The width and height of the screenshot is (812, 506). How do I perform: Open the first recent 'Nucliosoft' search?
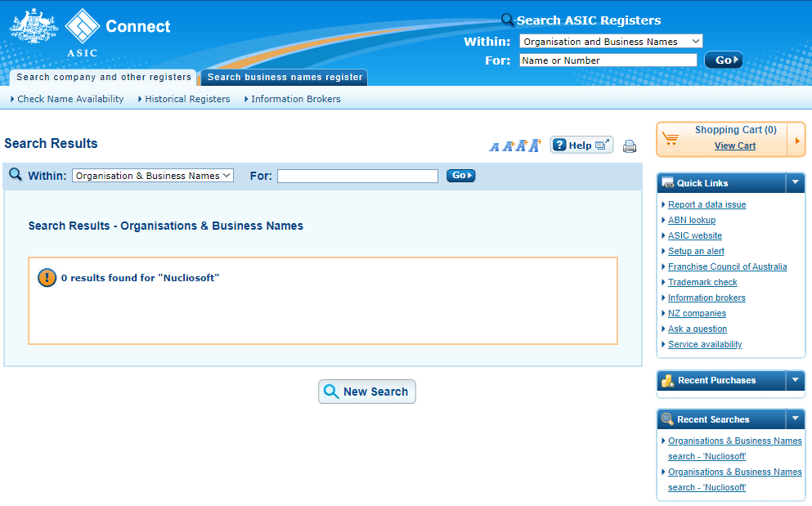[735, 449]
